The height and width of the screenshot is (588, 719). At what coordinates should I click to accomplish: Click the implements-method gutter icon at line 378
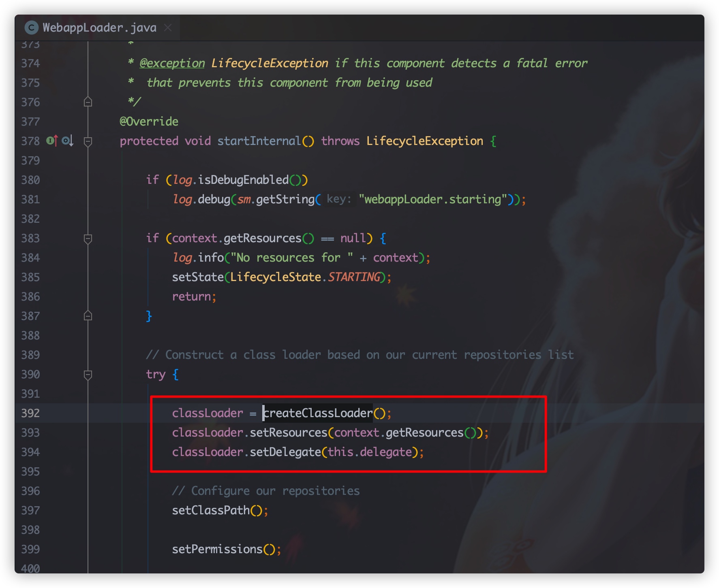[52, 141]
